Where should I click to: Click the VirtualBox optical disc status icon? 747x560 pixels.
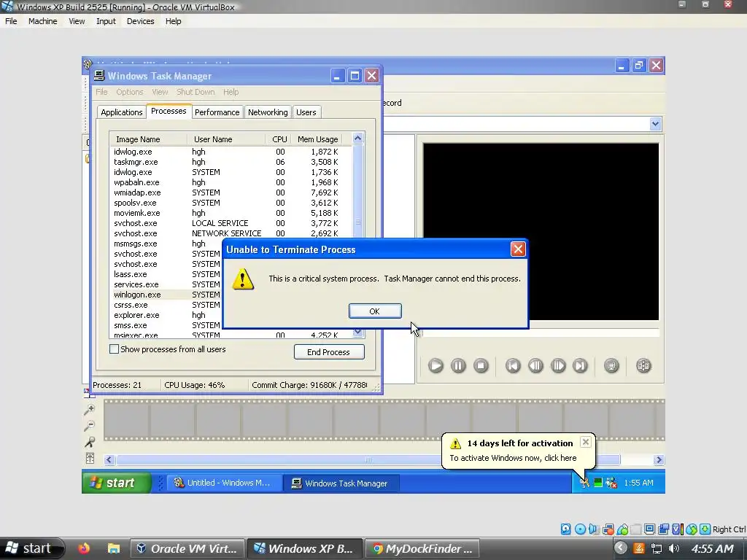[x=580, y=529]
